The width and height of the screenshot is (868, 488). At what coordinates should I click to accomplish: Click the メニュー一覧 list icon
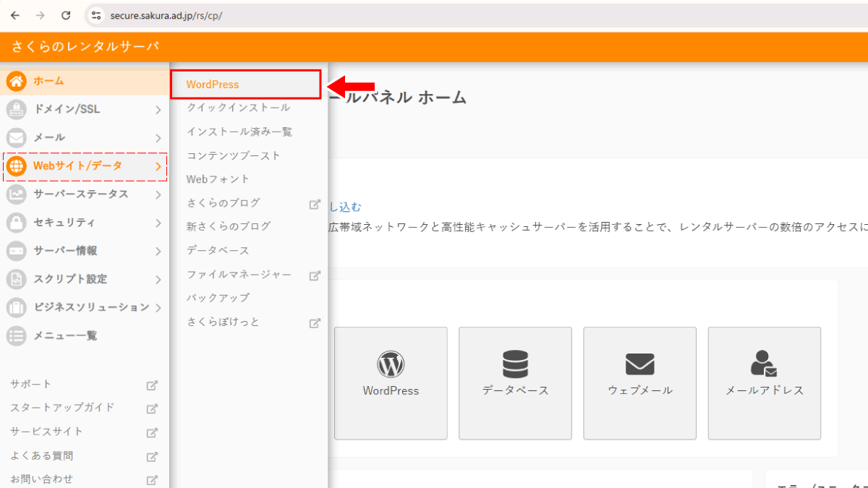click(17, 335)
